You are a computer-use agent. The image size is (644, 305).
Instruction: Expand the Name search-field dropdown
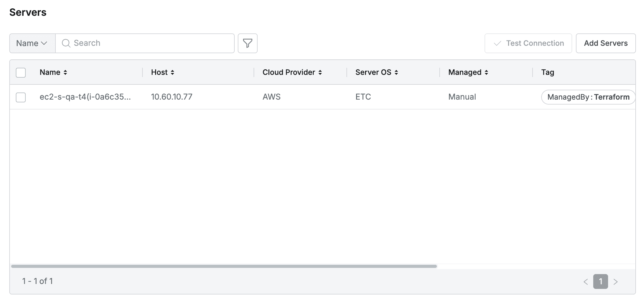[32, 43]
